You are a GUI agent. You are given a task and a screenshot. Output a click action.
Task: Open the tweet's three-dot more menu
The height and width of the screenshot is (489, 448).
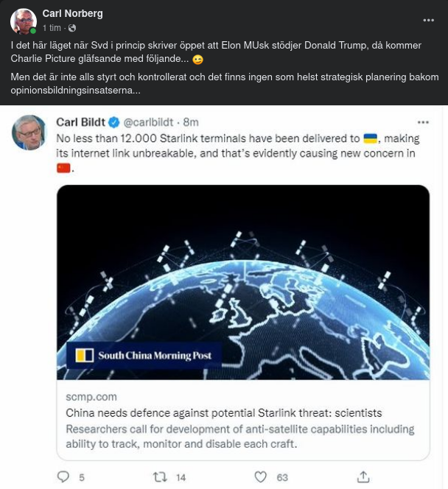[x=423, y=122]
